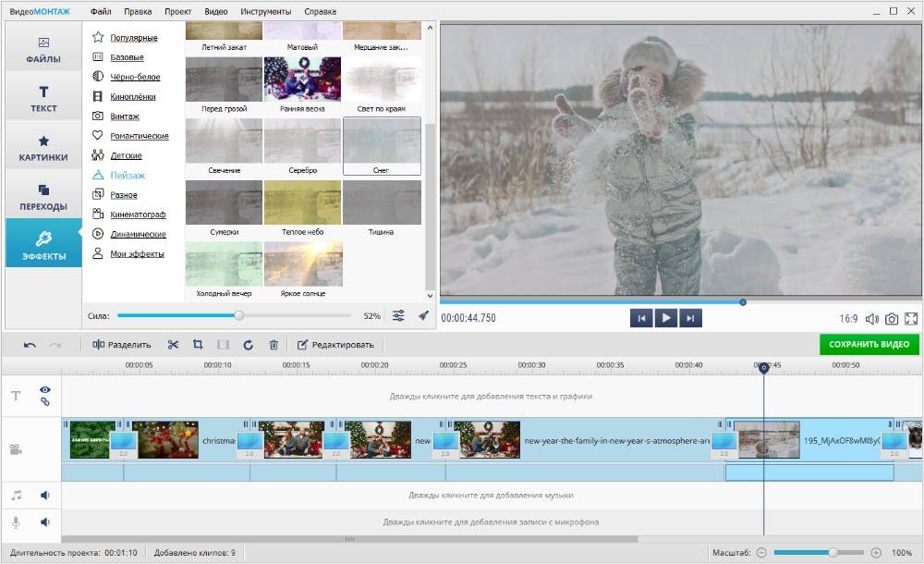Viewport: 924px width, 564px height.
Task: Click the rotate clip icon
Action: click(x=248, y=345)
